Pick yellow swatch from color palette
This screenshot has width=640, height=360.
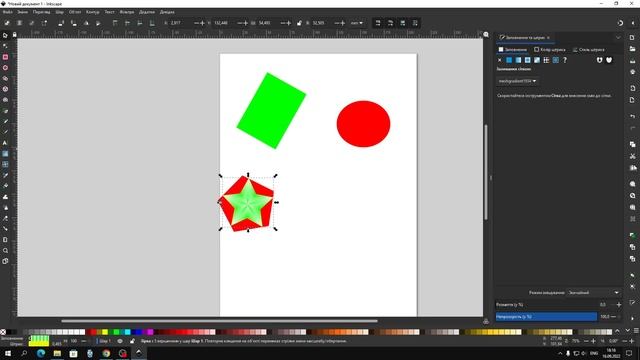[105, 332]
